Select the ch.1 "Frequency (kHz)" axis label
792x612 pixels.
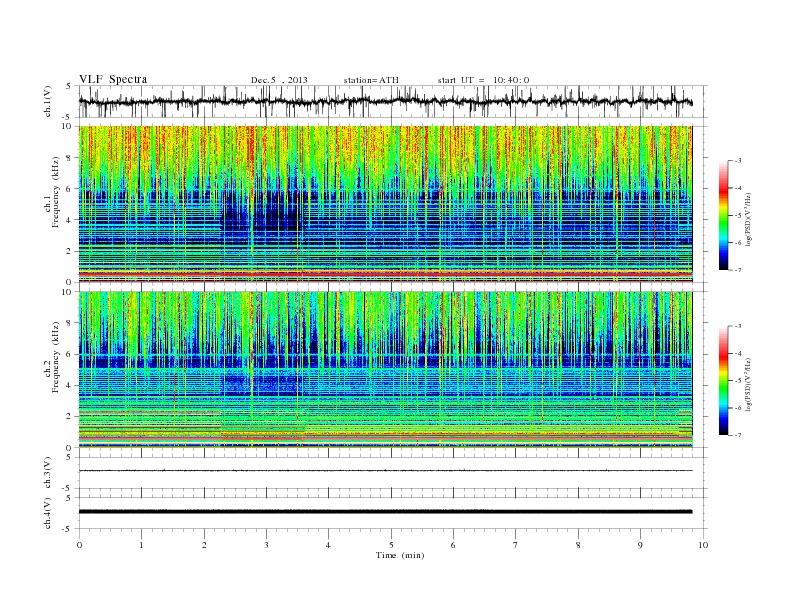[x=56, y=192]
